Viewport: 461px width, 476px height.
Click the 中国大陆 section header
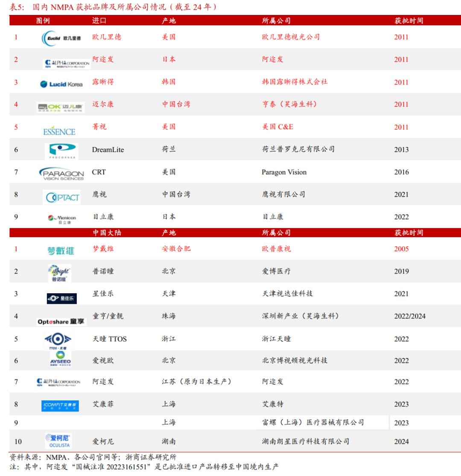point(107,232)
